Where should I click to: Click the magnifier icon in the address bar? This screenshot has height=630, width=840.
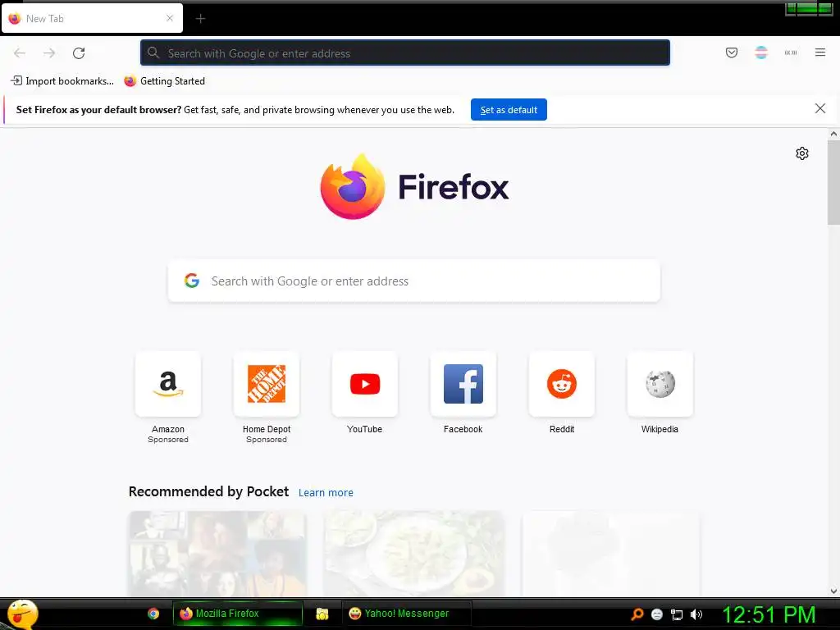[153, 52]
